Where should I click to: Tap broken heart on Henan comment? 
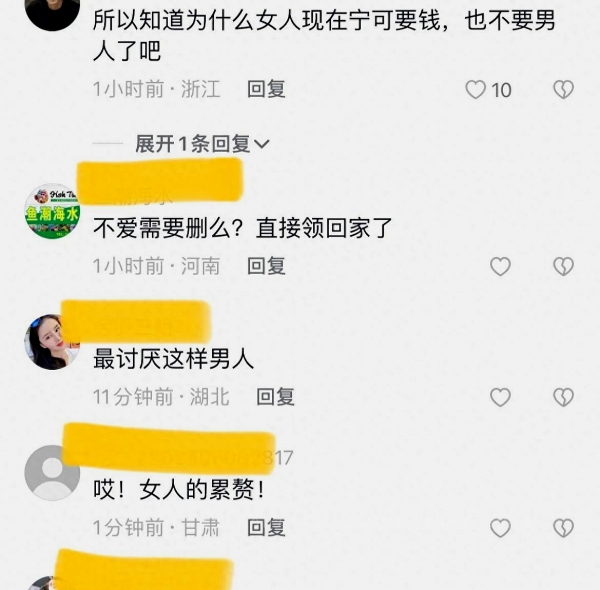click(563, 266)
